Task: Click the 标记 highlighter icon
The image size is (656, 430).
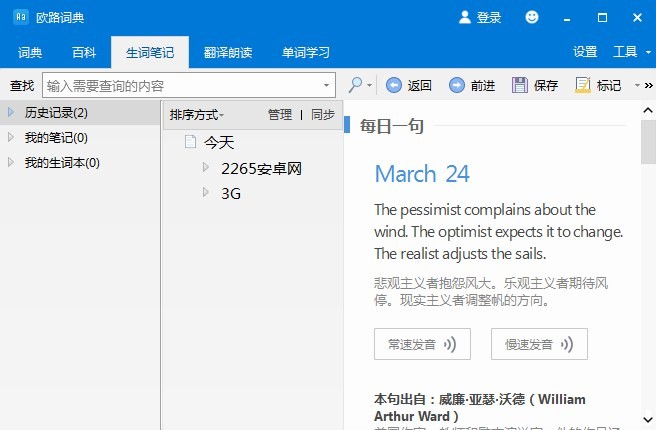Action: 583,85
